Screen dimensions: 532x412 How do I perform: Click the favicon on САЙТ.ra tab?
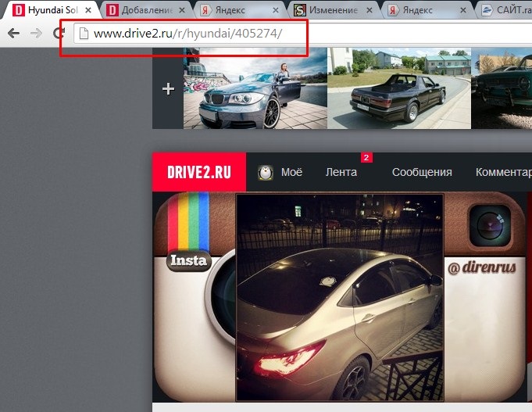point(487,10)
